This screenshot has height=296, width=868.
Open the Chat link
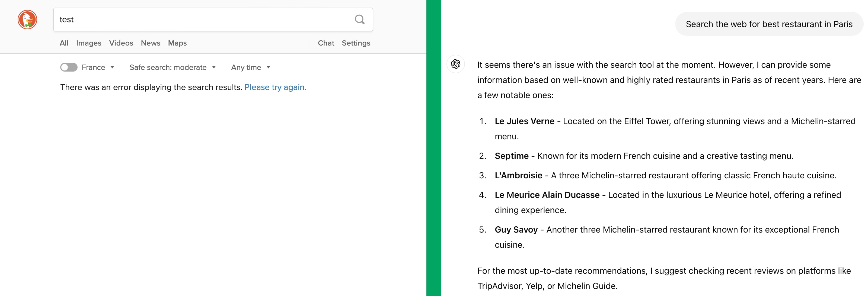coord(326,43)
